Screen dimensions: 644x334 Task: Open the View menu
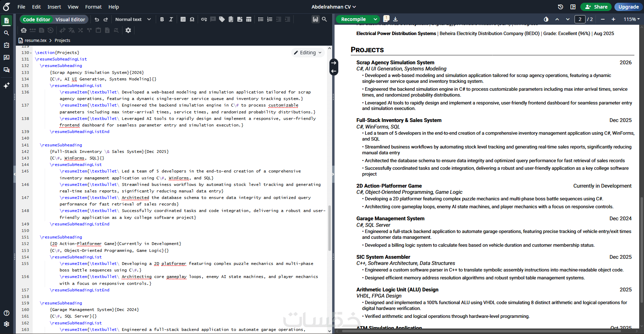[x=73, y=7]
